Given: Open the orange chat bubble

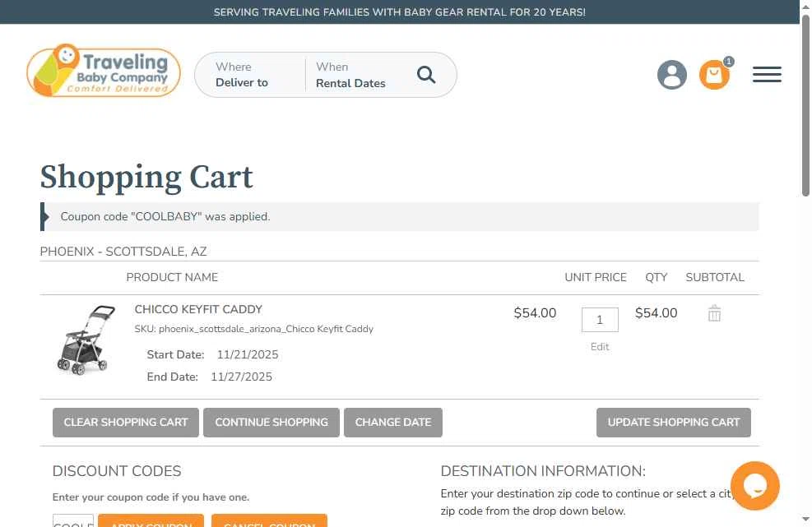Looking at the screenshot, I should pyautogui.click(x=754, y=486).
